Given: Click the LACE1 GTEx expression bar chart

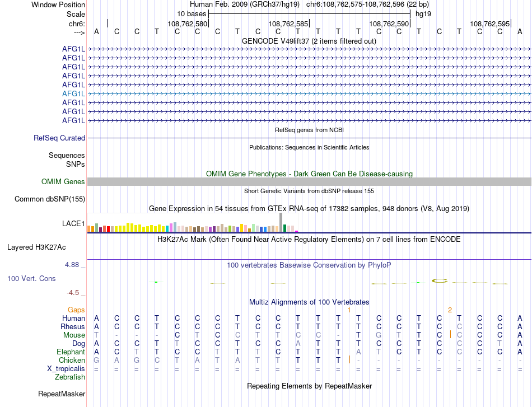Looking at the screenshot, I should point(193,222).
